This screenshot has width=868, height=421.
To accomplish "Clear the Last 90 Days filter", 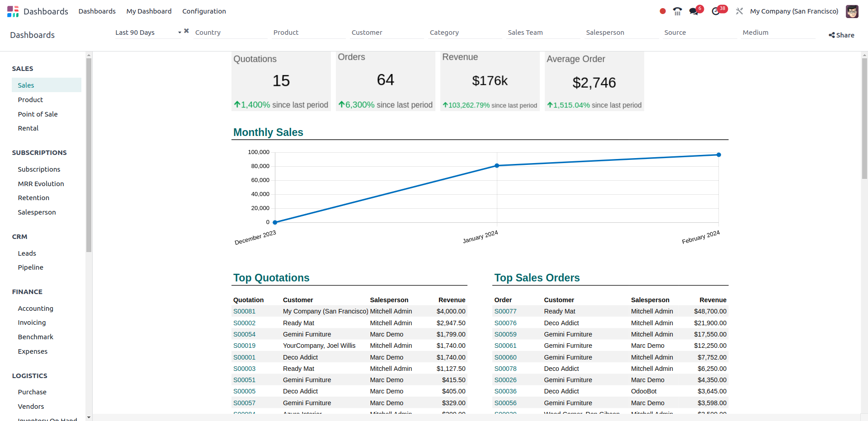I will [186, 31].
